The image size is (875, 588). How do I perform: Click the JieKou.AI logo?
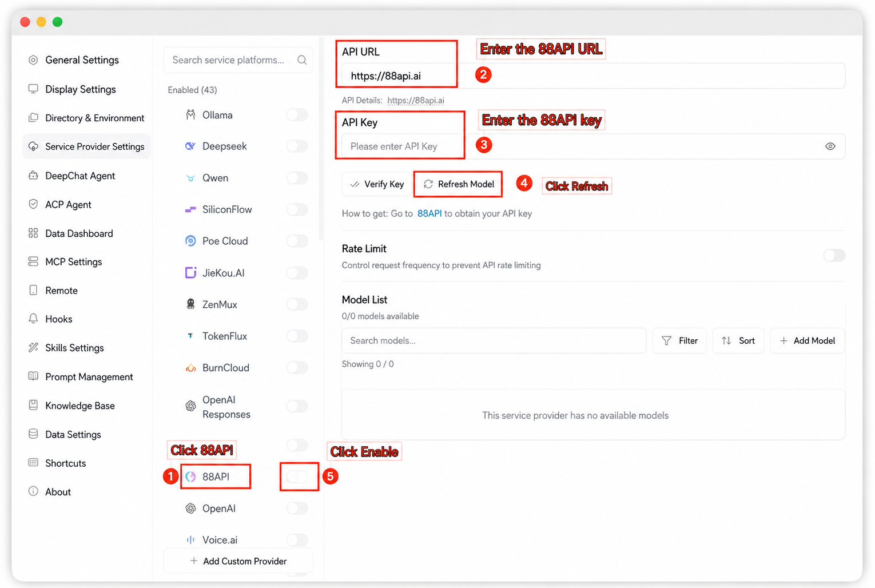click(x=190, y=273)
